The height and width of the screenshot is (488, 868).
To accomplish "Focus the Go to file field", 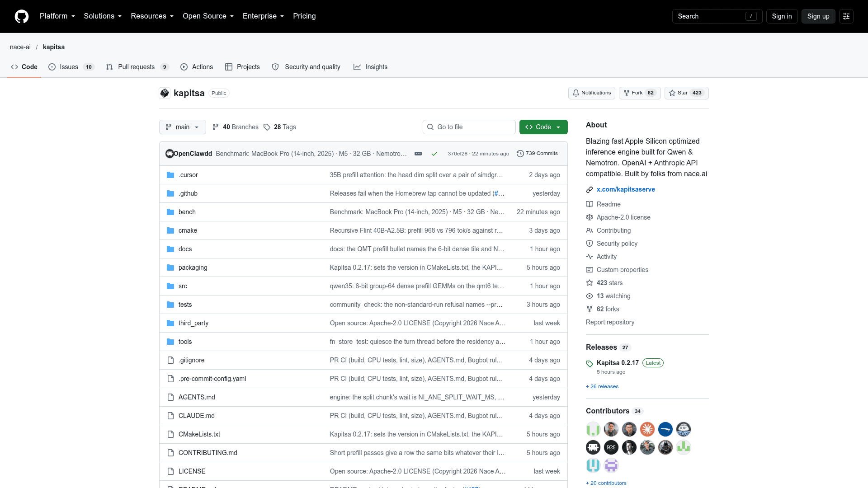I will coord(469,127).
